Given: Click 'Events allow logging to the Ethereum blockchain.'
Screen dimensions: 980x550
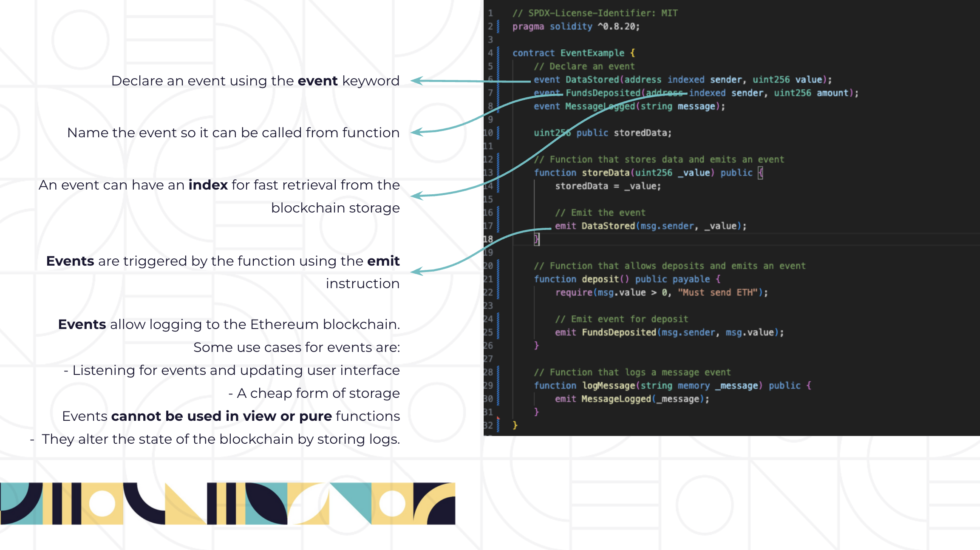Looking at the screenshot, I should (229, 324).
